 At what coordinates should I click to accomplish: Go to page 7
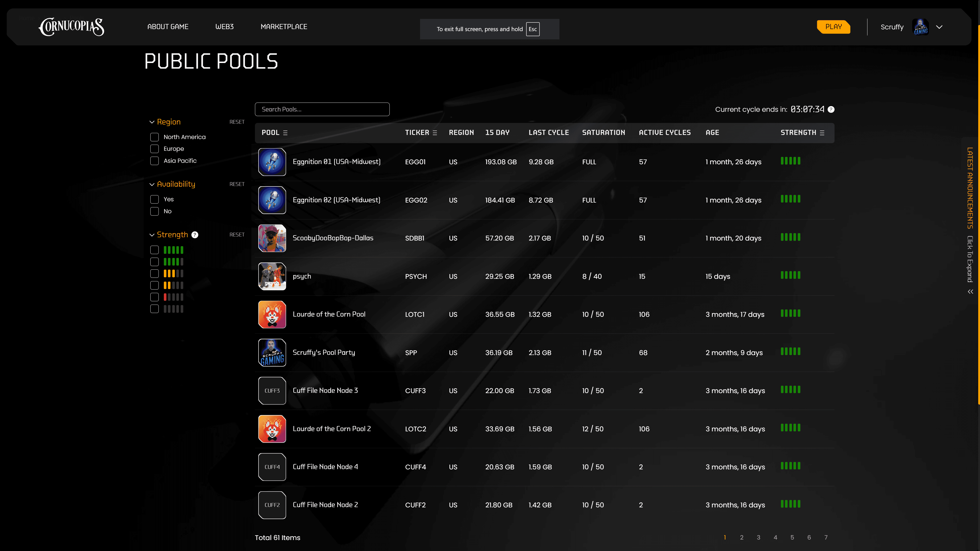point(826,537)
